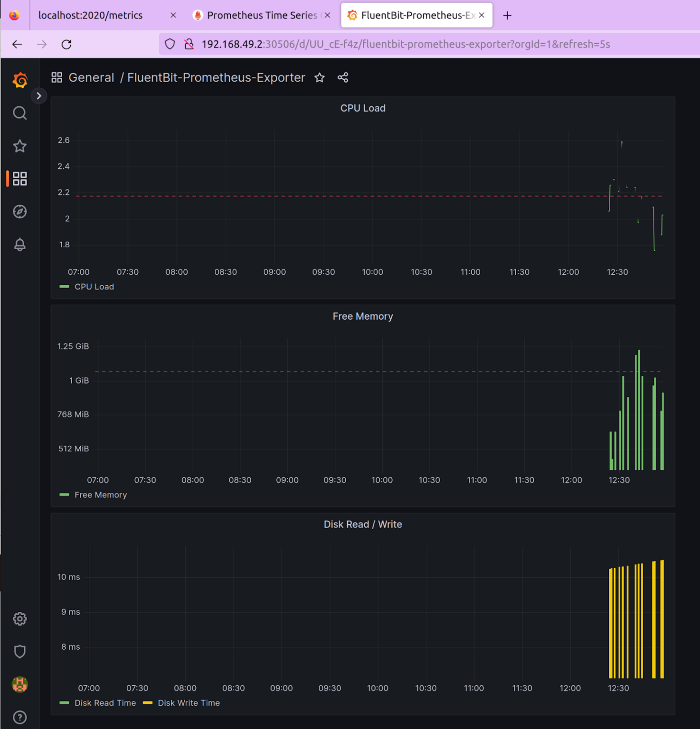Open Grafana home via the Grafana logo
The width and height of the screenshot is (700, 729).
pyautogui.click(x=19, y=80)
